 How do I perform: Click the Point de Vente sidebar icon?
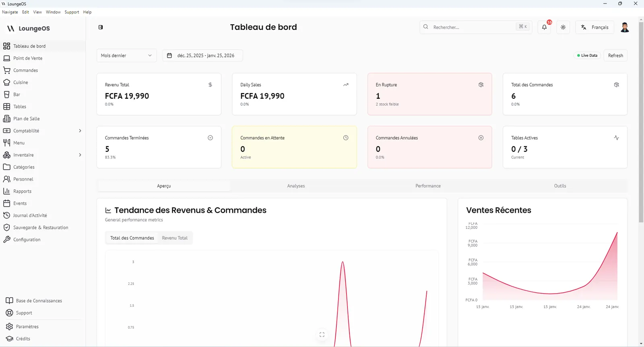(x=7, y=58)
